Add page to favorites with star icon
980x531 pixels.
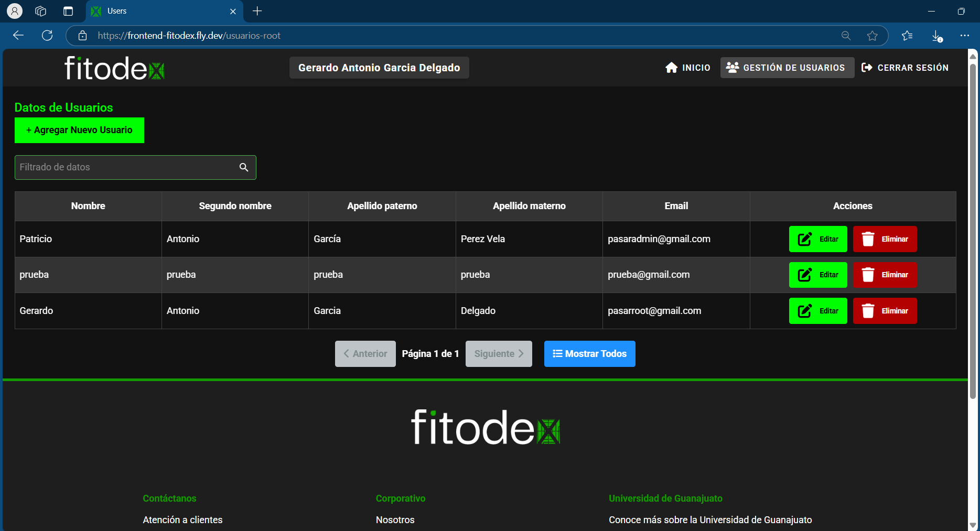click(x=872, y=36)
